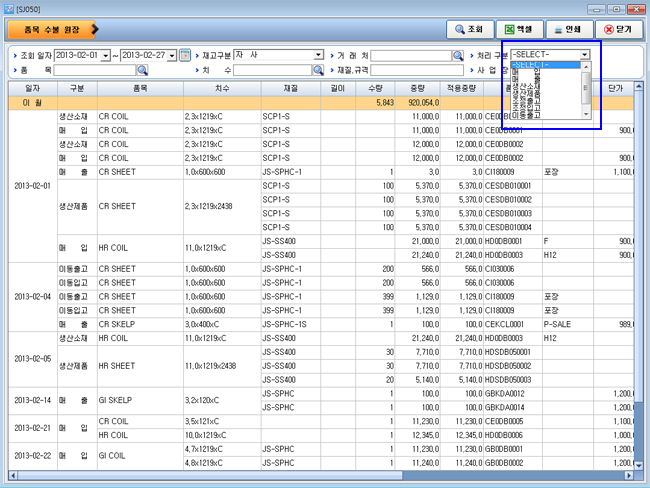This screenshot has height=488, width=650.
Task: Select the 2013-02-01 date cell
Action: tap(33, 186)
